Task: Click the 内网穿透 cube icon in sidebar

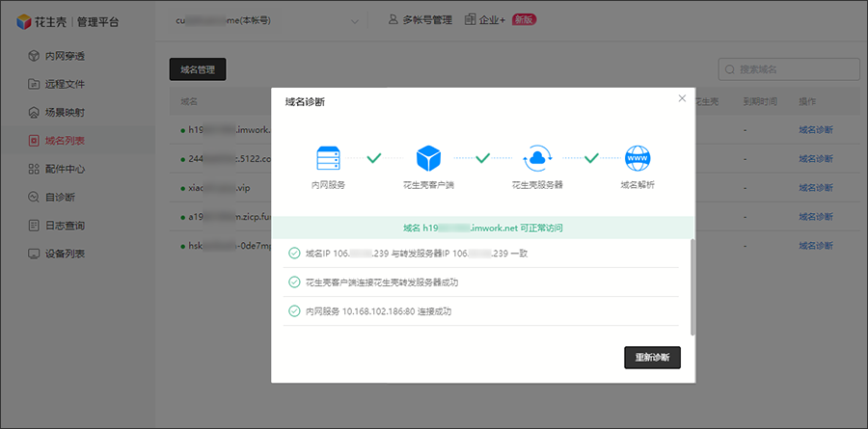Action: 34,56
